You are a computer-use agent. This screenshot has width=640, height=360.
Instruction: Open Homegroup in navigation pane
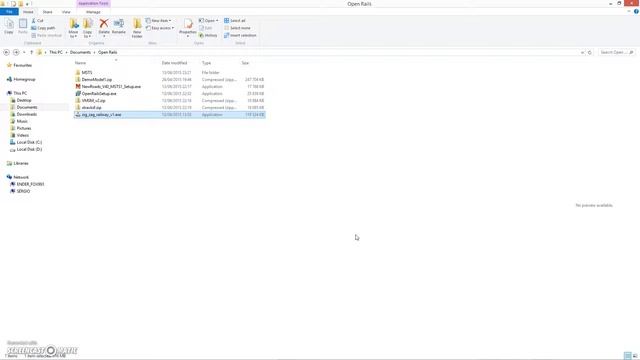tap(24, 79)
